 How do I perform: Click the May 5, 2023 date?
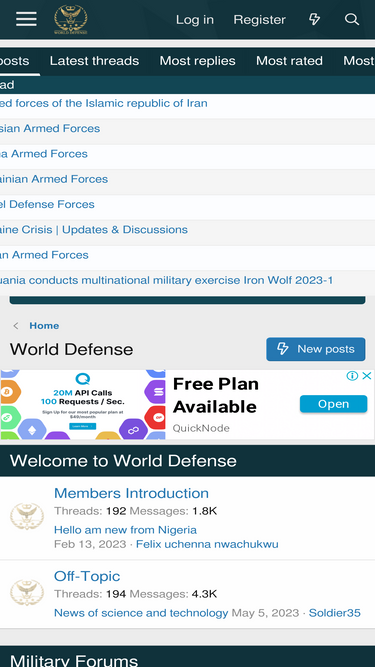coord(265,613)
